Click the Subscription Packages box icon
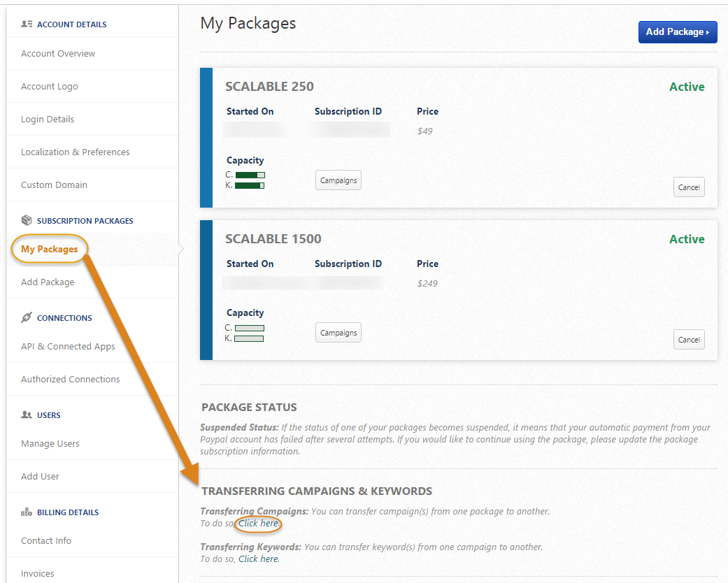 click(x=27, y=221)
